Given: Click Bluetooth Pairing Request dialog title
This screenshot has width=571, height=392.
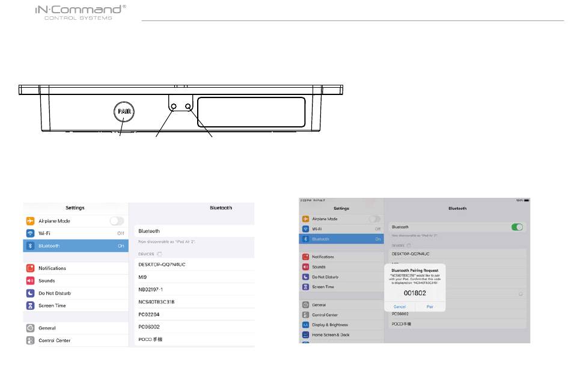Looking at the screenshot, I should point(415,271).
